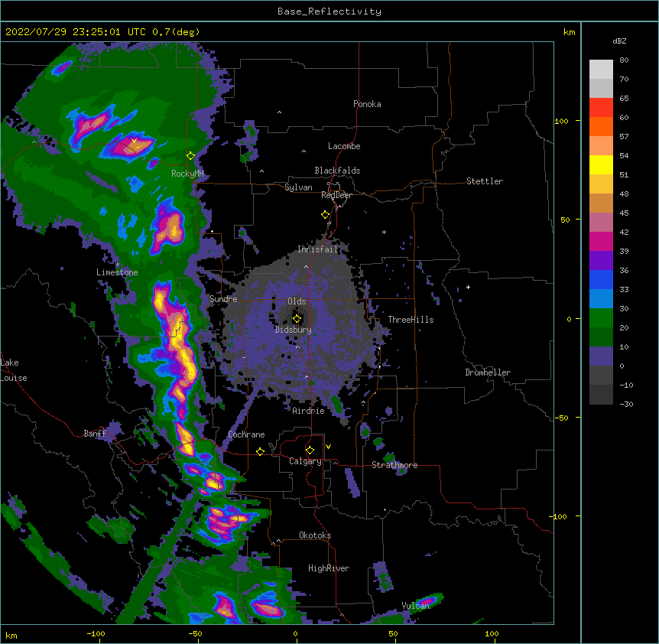Screen dimensions: 659x644
Task: Click the yellow diamond marker below Cochrane
Action: pos(260,451)
